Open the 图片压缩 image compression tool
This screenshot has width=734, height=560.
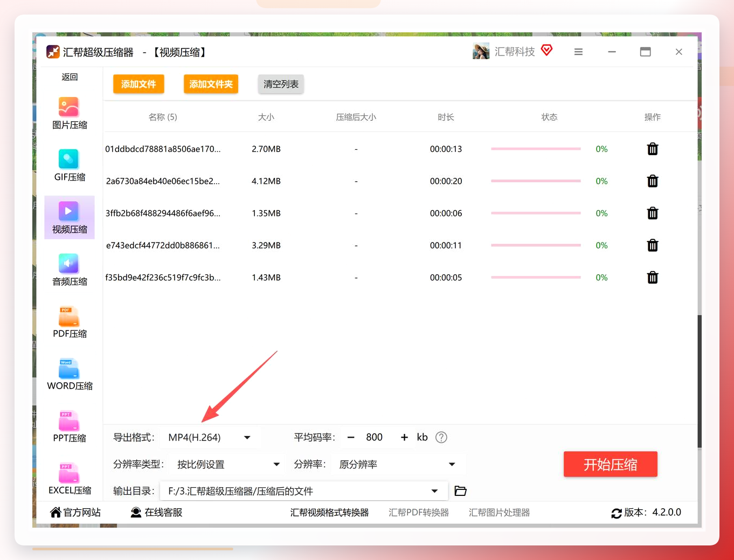pyautogui.click(x=70, y=114)
